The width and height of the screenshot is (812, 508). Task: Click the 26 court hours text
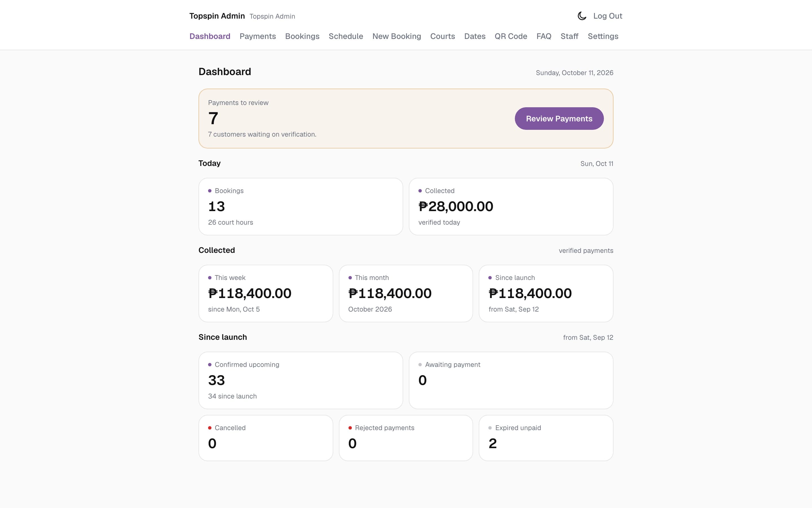tap(231, 222)
